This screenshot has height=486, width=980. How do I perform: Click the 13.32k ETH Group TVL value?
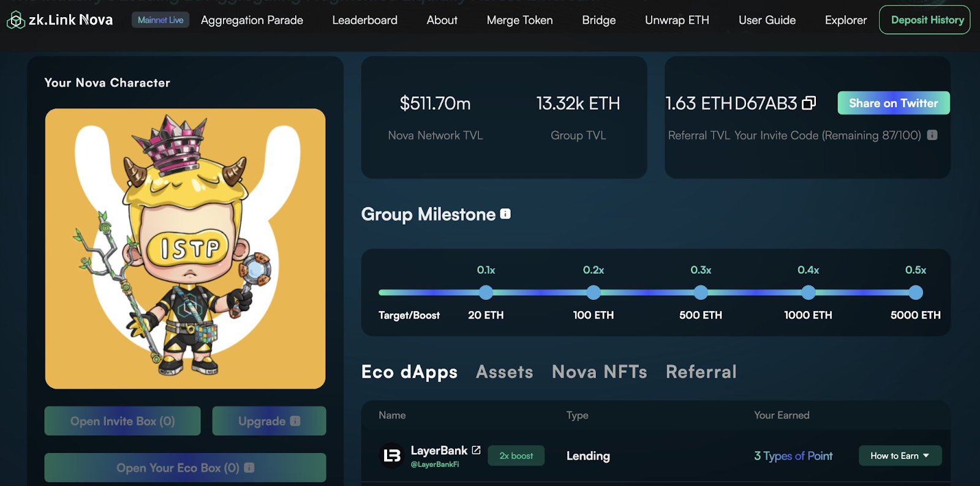[x=578, y=103]
